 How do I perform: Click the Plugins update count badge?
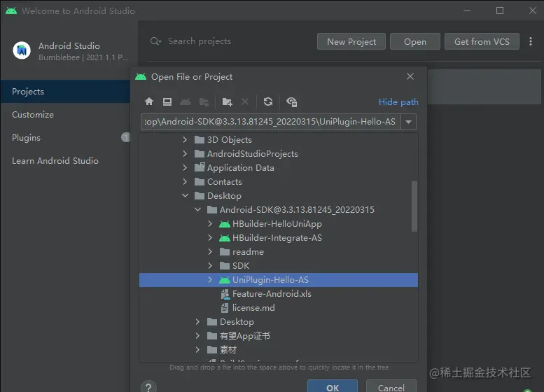click(x=125, y=138)
